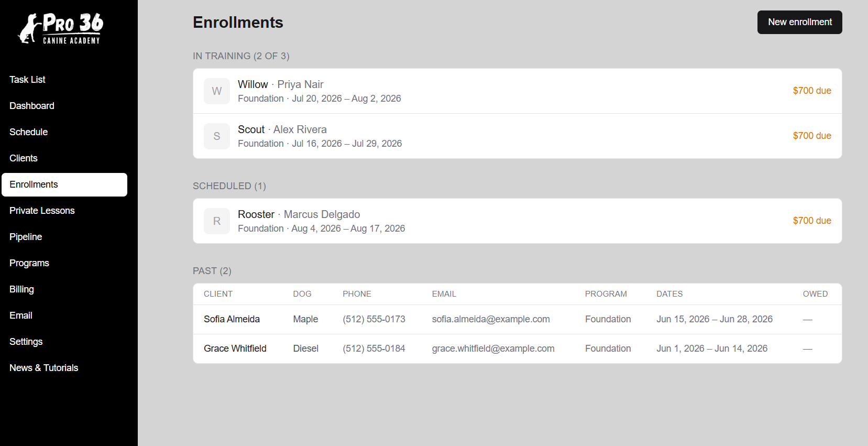
Task: Navigate to Billing
Action: pyautogui.click(x=64, y=289)
